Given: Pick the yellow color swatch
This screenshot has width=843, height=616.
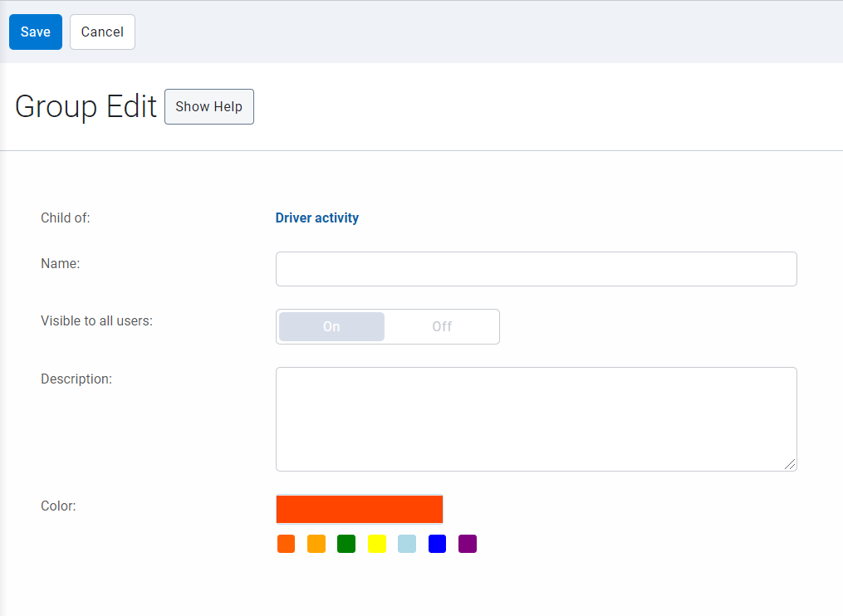Looking at the screenshot, I should pyautogui.click(x=377, y=544).
